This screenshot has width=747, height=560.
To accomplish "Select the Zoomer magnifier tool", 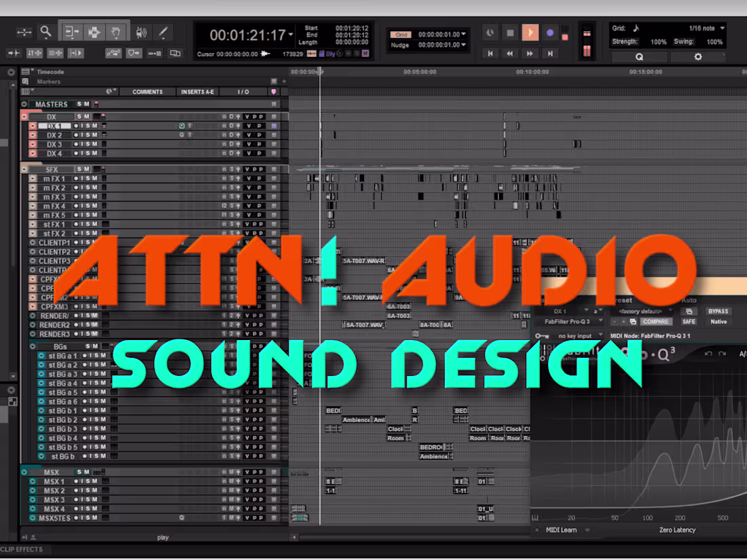I will click(45, 33).
